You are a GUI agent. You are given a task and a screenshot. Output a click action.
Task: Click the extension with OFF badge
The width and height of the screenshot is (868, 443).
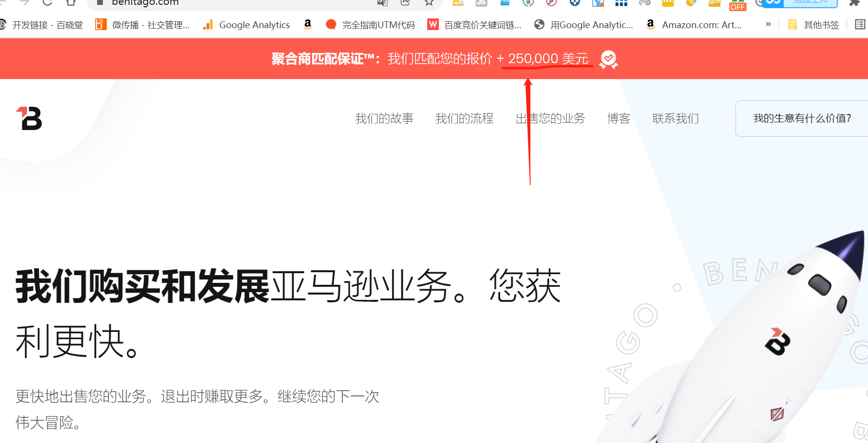pyautogui.click(x=737, y=5)
